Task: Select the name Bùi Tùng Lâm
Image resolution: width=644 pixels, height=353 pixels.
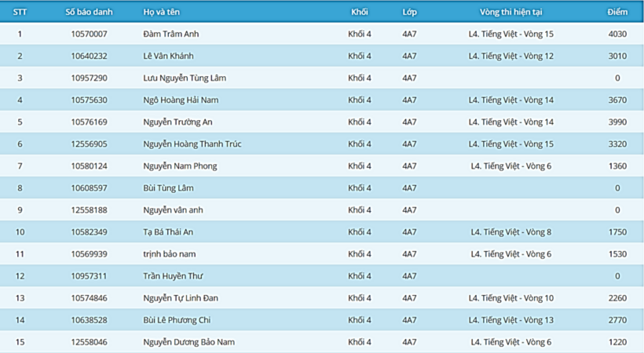Action: point(167,188)
